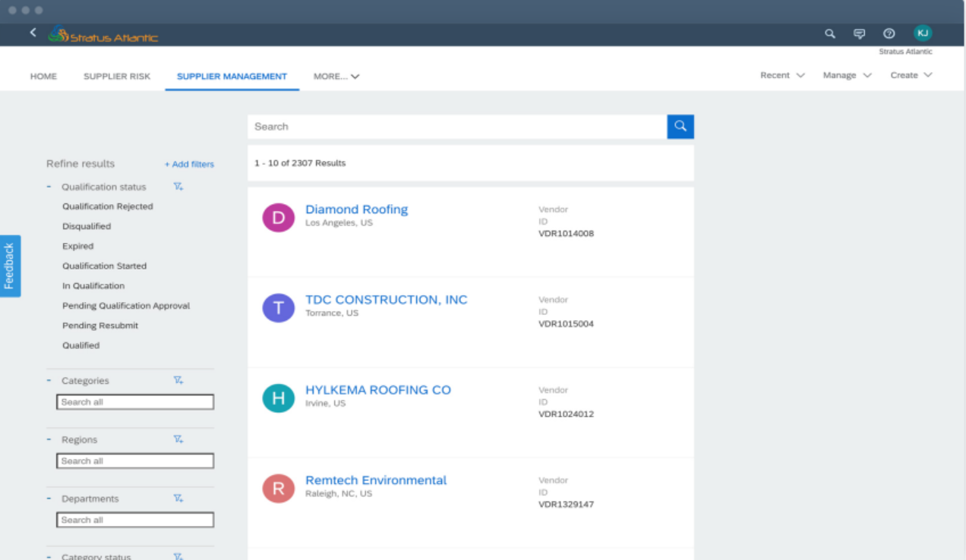Open the Qualification status filter icon
966x560 pixels.
(x=178, y=187)
